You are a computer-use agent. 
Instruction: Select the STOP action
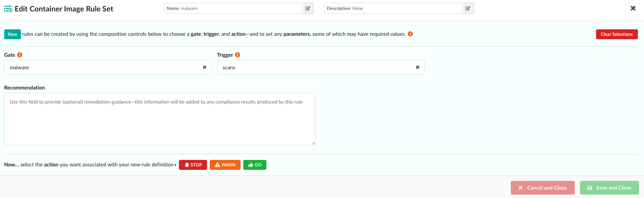[x=193, y=165]
